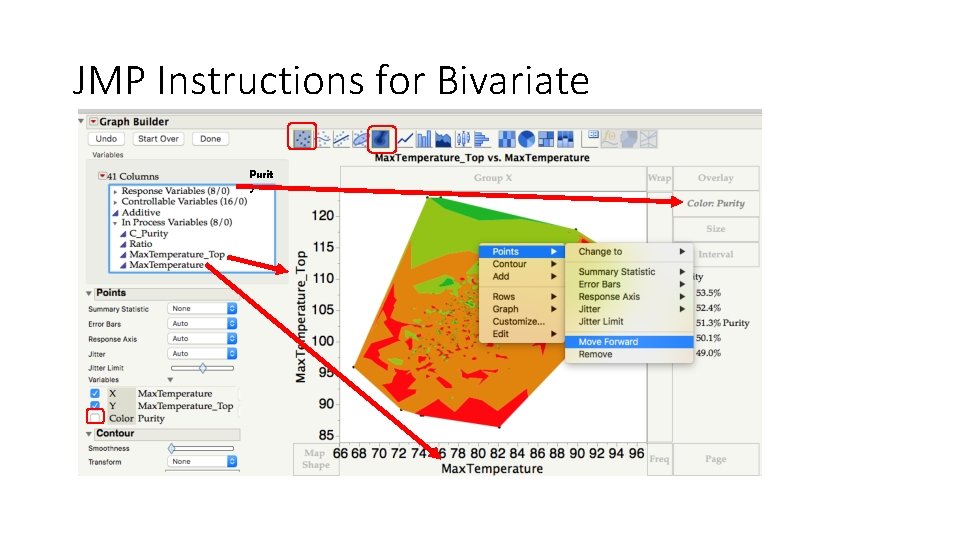
Task: Adjust the Jitter Limit slider
Action: tap(203, 368)
